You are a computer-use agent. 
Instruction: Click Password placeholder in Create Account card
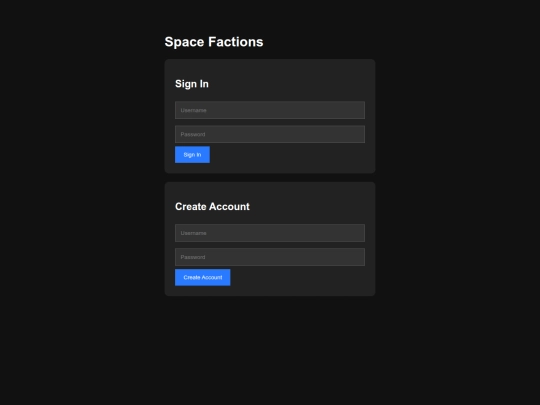[193, 257]
